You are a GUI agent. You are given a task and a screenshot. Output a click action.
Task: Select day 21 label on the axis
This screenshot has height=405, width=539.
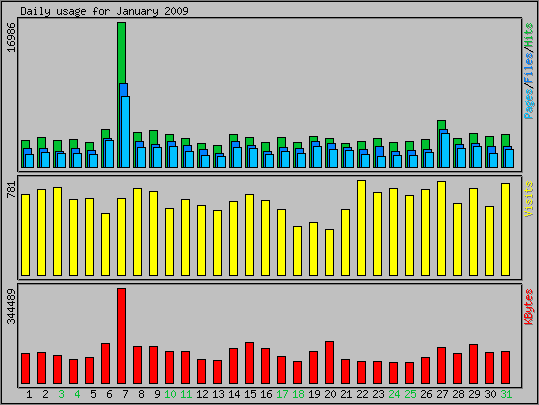[346, 394]
